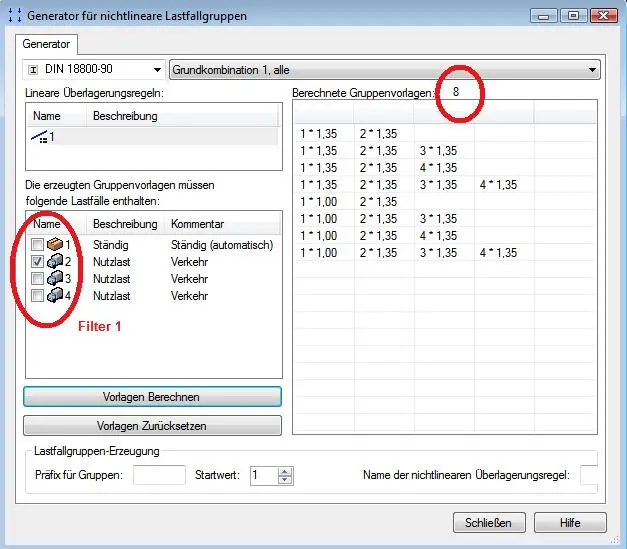
Task: Click the Vorlagen Berechnen button
Action: [152, 397]
